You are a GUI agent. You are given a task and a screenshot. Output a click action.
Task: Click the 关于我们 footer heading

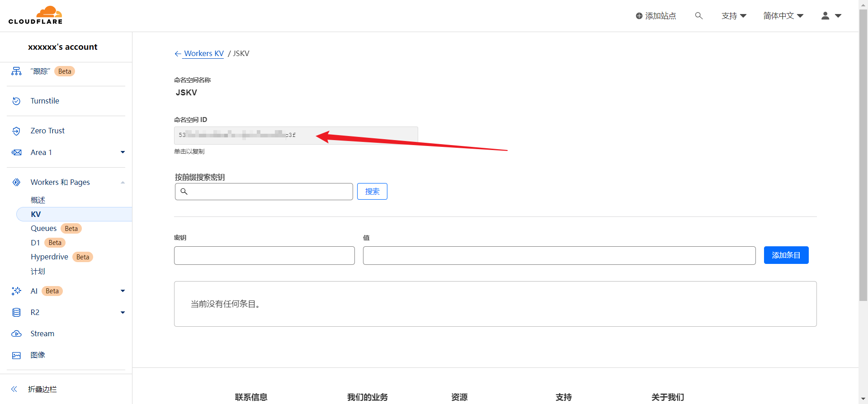click(x=668, y=397)
